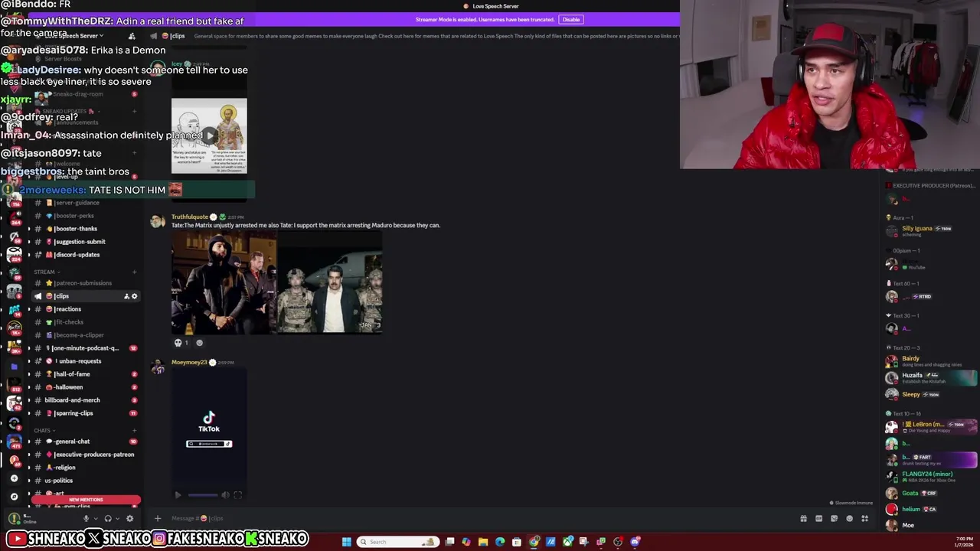
Task: Open File Explorer from the Windows taskbar
Action: click(x=483, y=542)
